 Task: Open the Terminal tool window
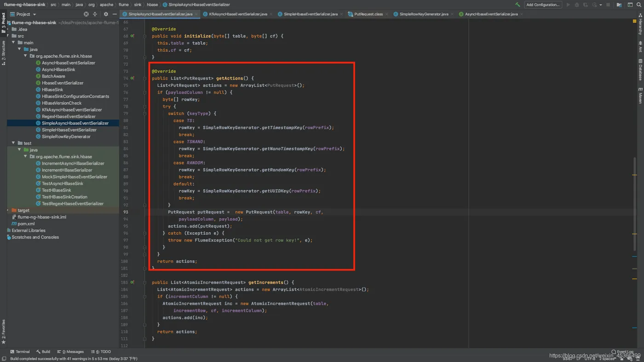tap(20, 351)
